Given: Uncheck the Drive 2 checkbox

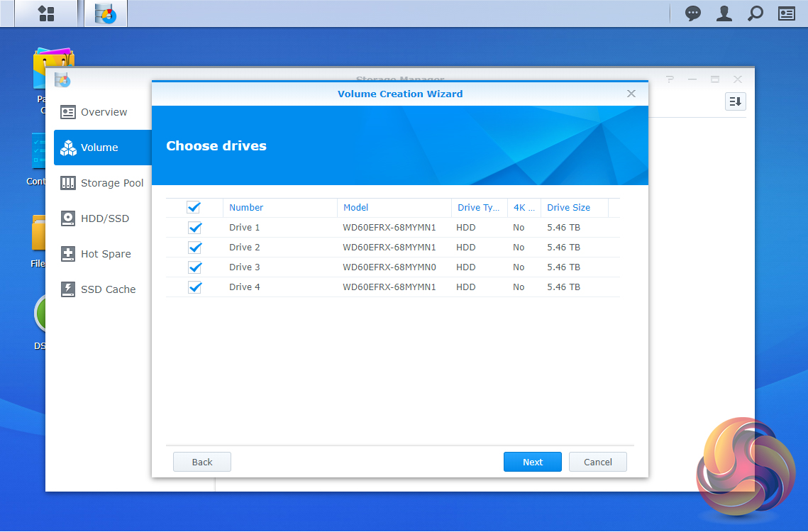Looking at the screenshot, I should [195, 248].
